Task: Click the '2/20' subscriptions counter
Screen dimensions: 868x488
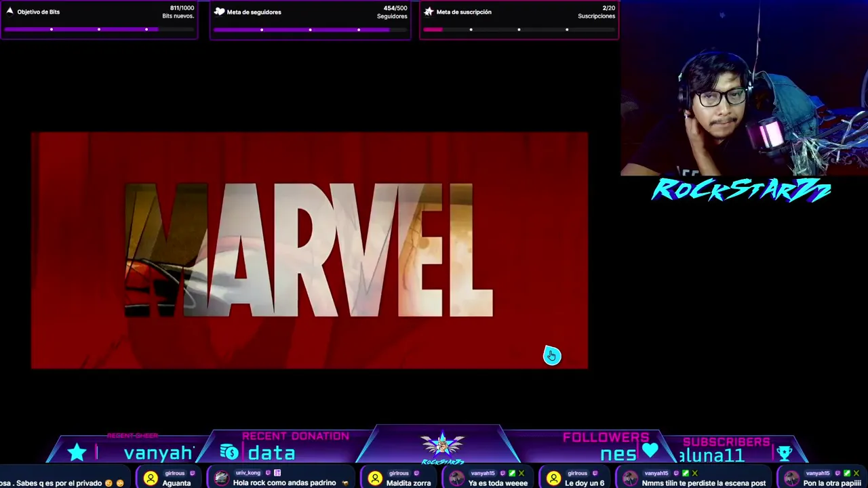Action: [x=608, y=8]
